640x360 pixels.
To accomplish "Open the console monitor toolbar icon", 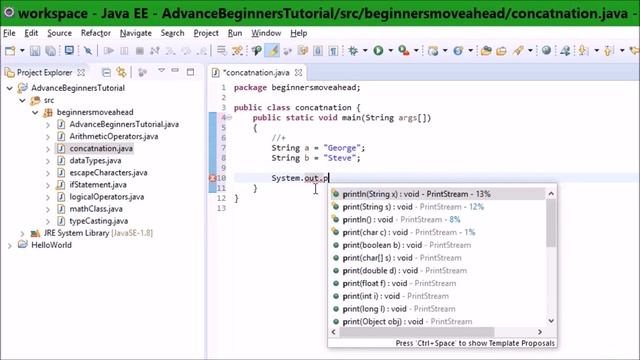I will point(69,50).
